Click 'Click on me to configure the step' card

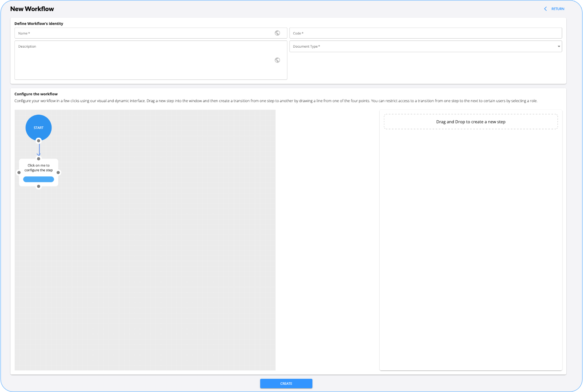pos(39,173)
